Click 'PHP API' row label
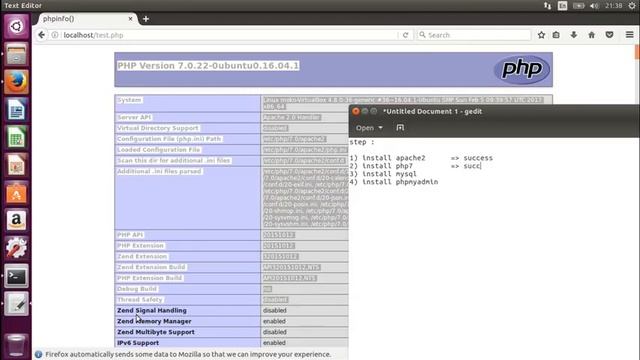This screenshot has height=360, width=640. (130, 235)
